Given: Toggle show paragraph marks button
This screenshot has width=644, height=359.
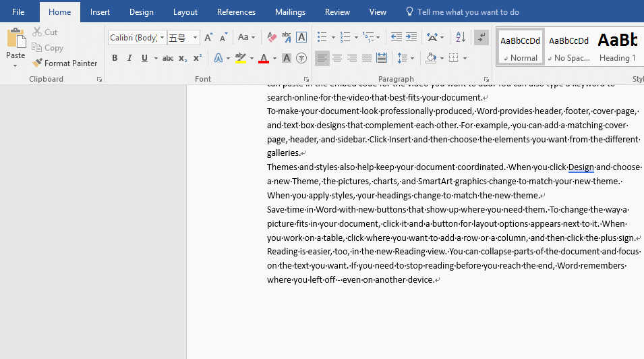Looking at the screenshot, I should pyautogui.click(x=481, y=38).
